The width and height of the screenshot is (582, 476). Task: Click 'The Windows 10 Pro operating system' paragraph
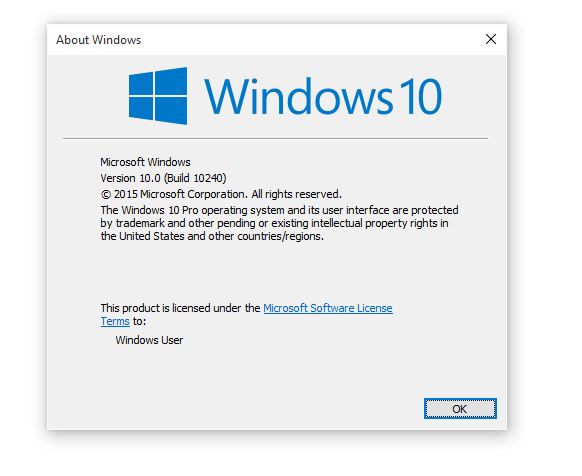279,223
